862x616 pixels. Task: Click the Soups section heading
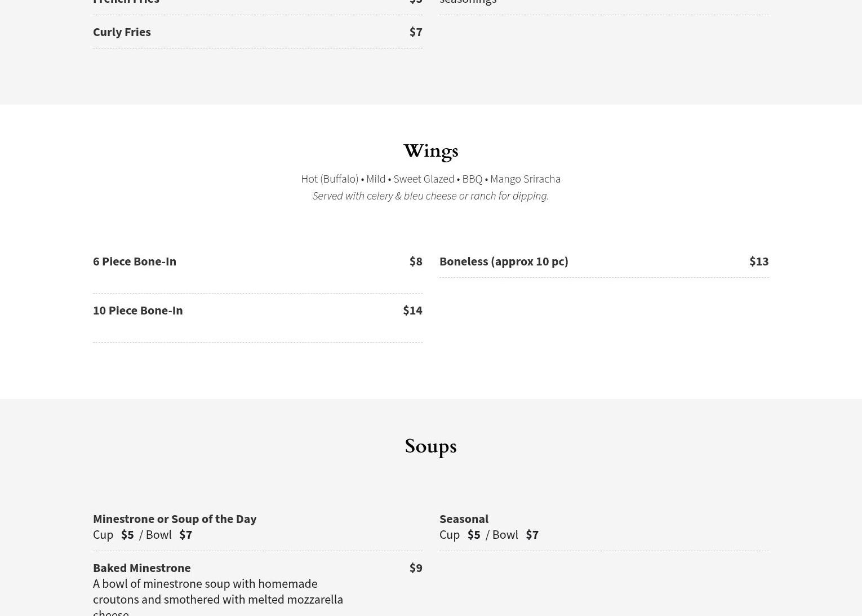pyautogui.click(x=430, y=446)
